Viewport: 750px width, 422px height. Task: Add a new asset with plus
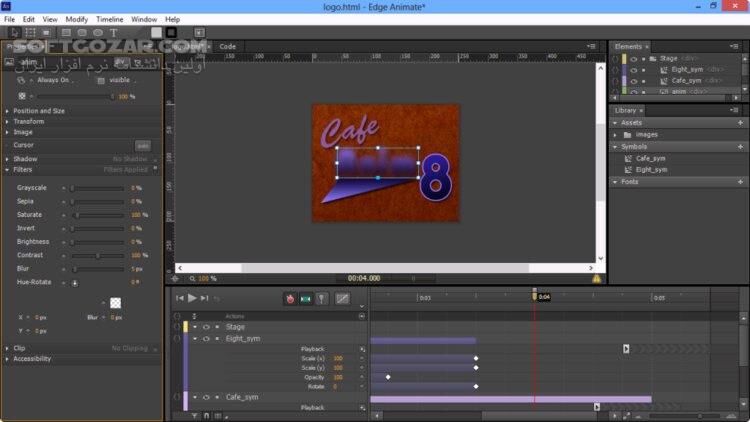click(x=740, y=123)
